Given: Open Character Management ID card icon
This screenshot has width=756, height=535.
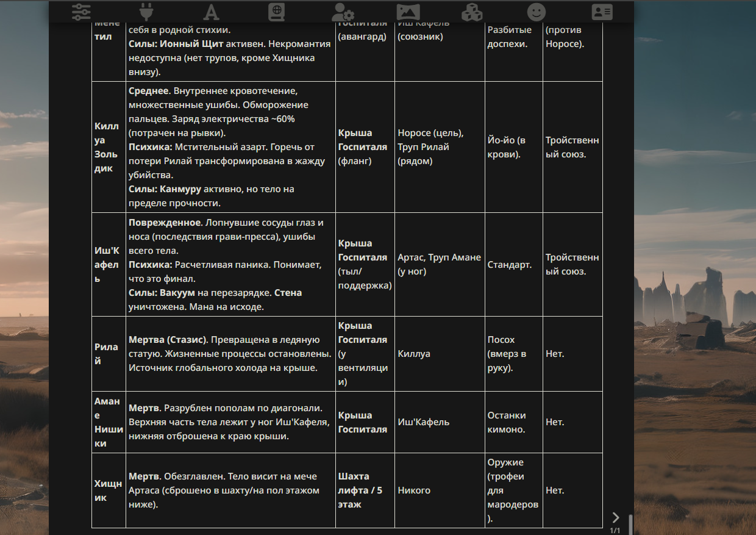Looking at the screenshot, I should [x=602, y=12].
